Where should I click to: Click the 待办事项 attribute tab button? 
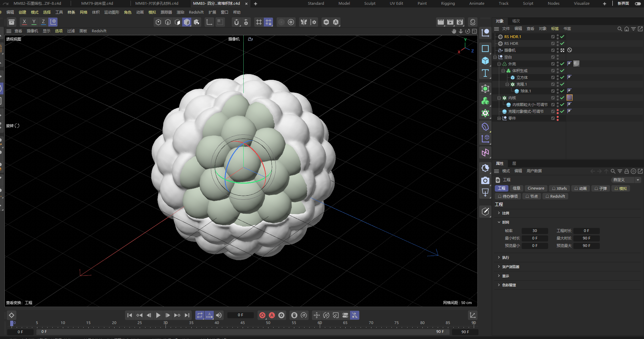508,196
